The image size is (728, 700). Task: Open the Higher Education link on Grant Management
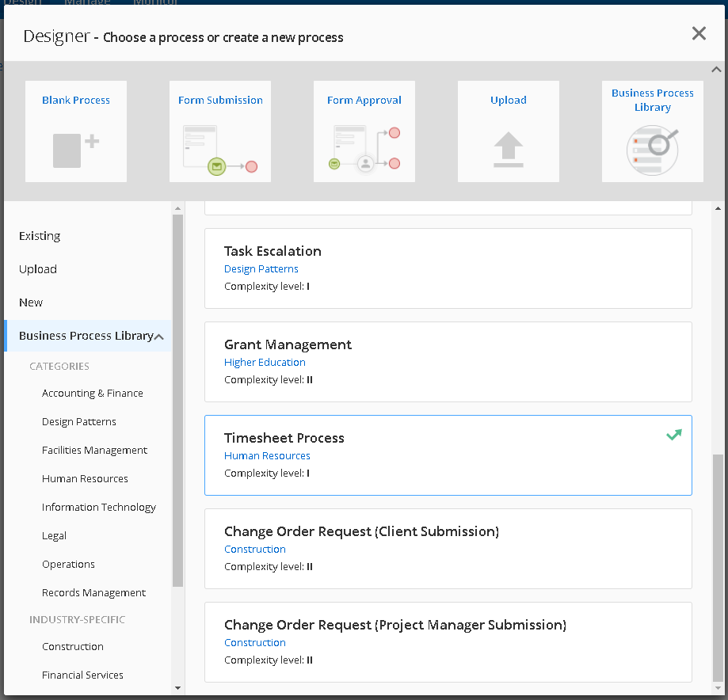coord(265,362)
